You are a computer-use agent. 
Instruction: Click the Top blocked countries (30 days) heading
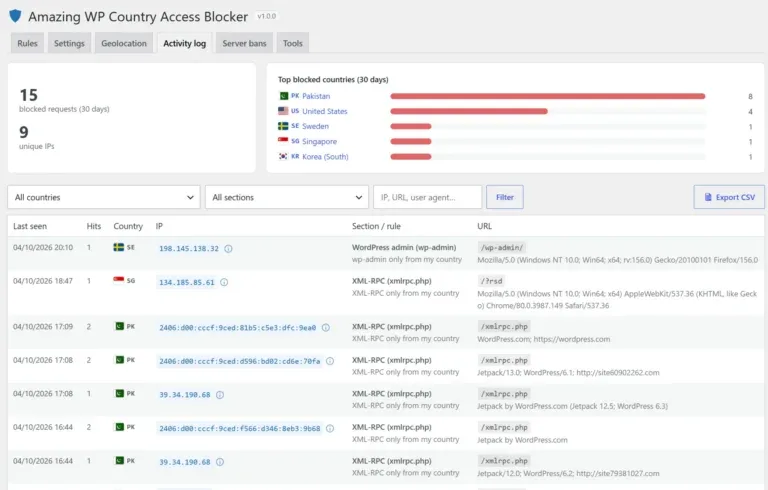pos(333,79)
